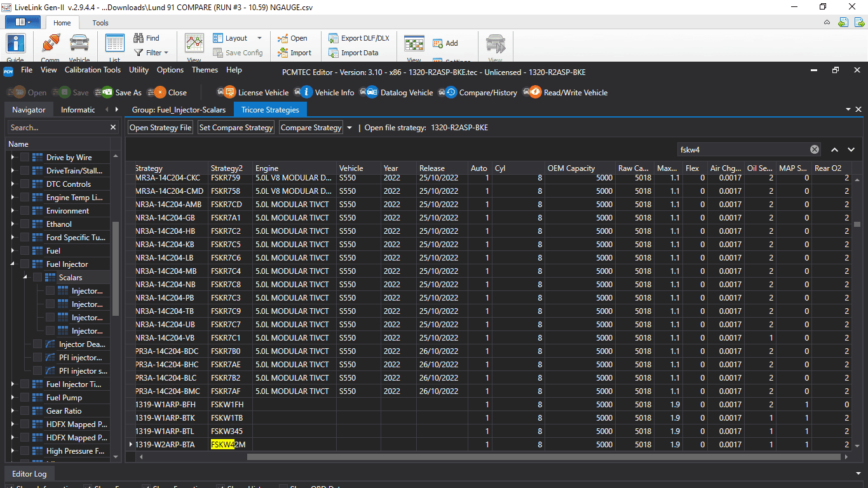Open the Calibration Tools menu
This screenshot has width=868, height=488.
[93, 70]
